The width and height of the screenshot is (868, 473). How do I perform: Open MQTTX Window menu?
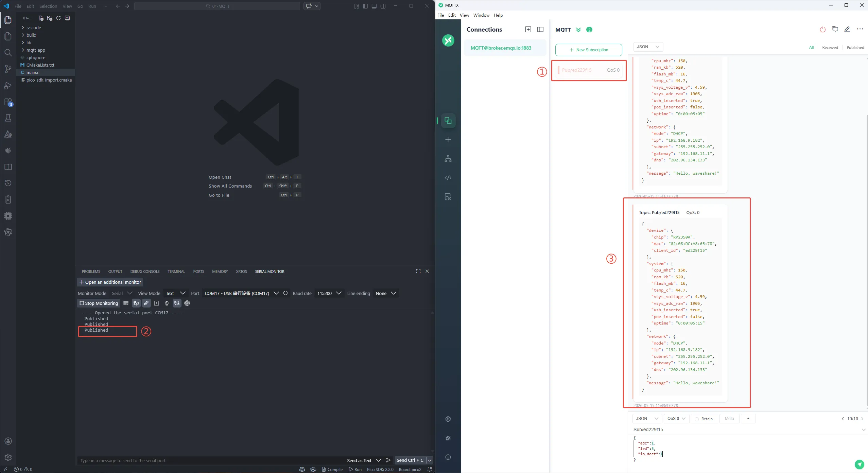pyautogui.click(x=481, y=15)
